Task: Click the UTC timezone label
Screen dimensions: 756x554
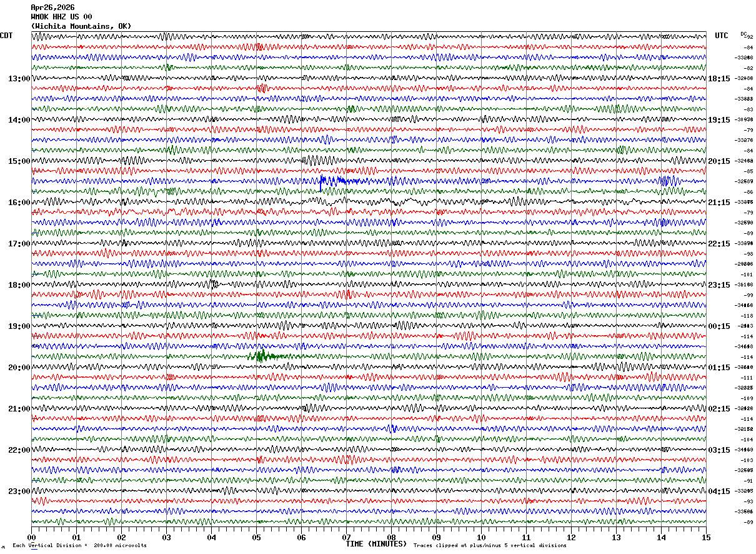Action: click(722, 36)
